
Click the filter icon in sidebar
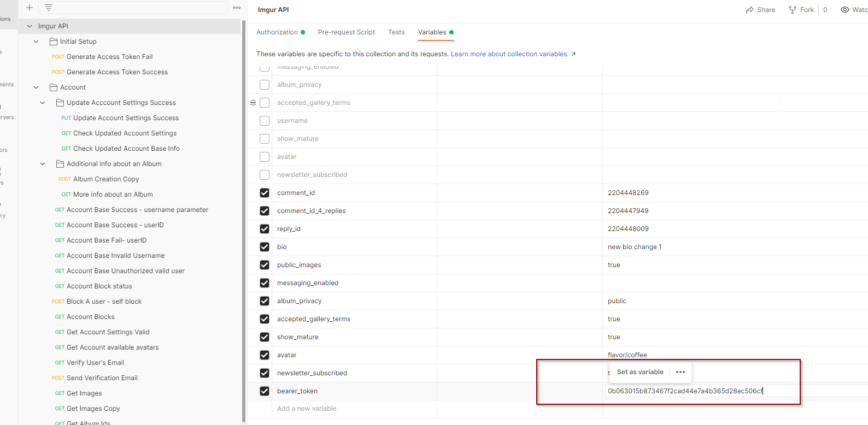[x=49, y=8]
